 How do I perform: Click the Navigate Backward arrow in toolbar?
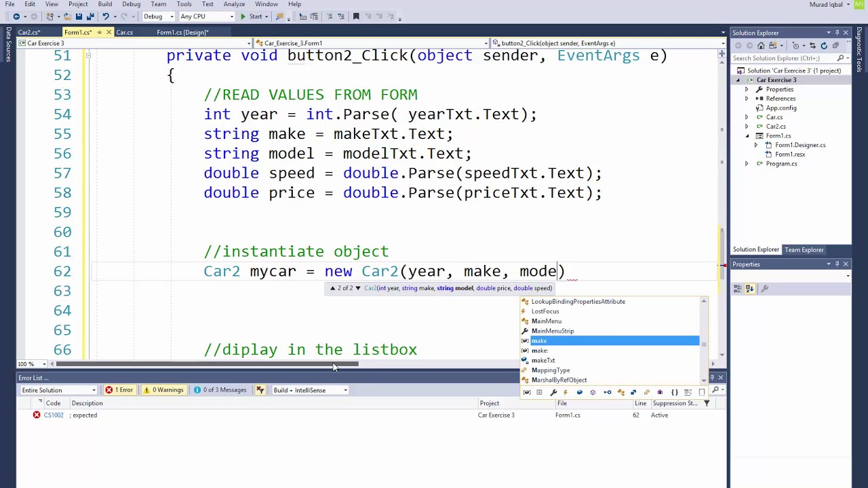(16, 16)
